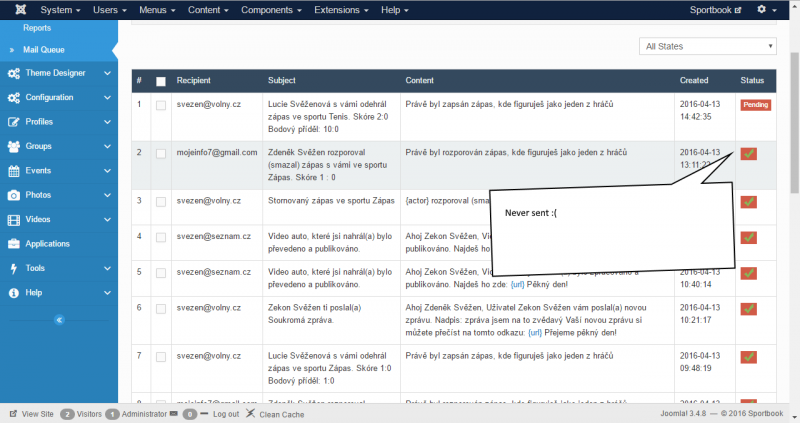
Task: Click the Tools lightning icon
Action: (x=14, y=268)
